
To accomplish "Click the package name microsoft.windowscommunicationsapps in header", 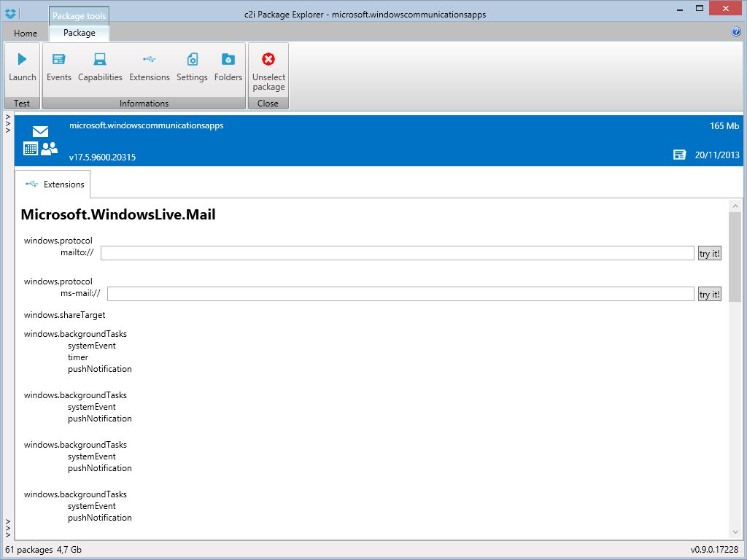I will [146, 125].
